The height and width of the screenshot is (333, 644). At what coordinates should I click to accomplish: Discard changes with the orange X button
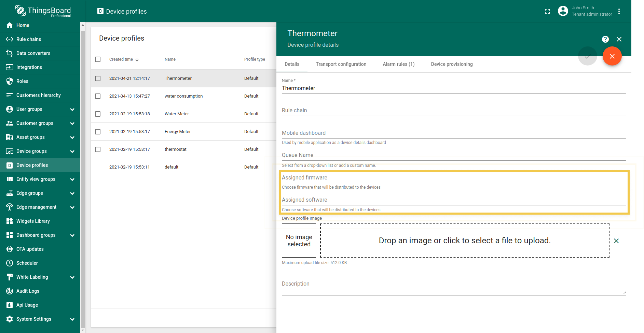(612, 56)
